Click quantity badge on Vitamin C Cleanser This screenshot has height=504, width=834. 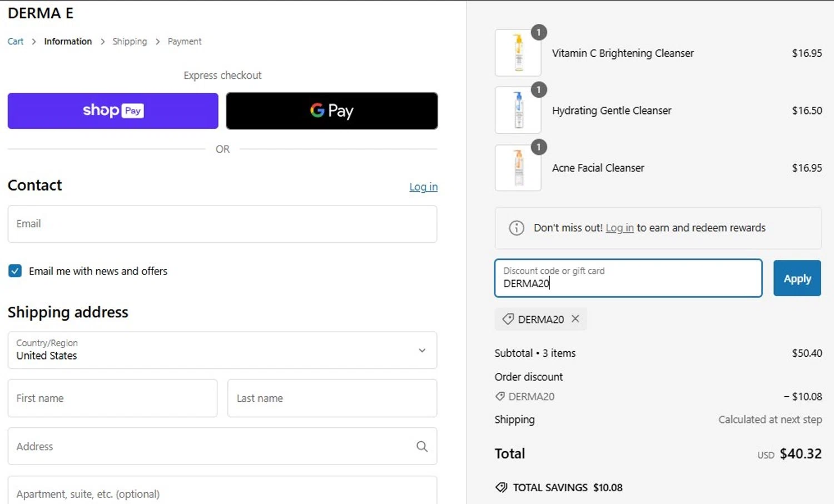click(x=539, y=32)
